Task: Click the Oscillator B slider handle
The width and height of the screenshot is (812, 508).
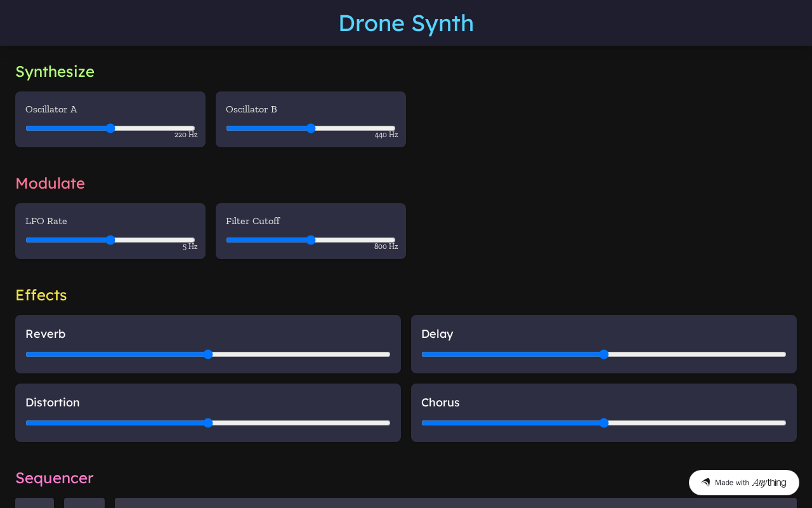Action: (311, 128)
